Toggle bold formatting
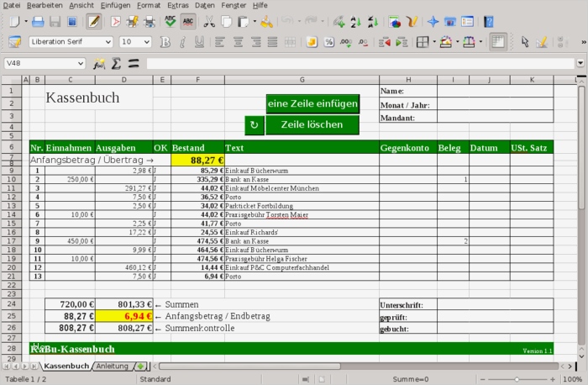The height and width of the screenshot is (385, 588). 165,42
